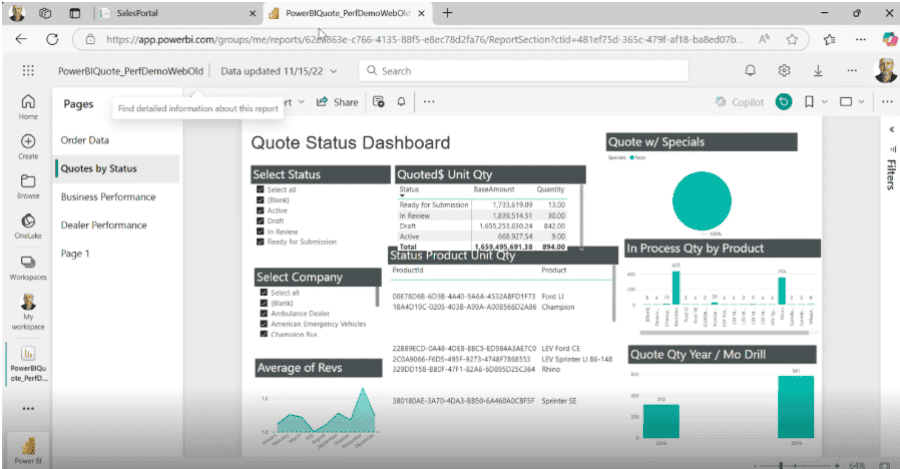Uncheck the Draft status checkbox
The image size is (900, 469).
260,221
